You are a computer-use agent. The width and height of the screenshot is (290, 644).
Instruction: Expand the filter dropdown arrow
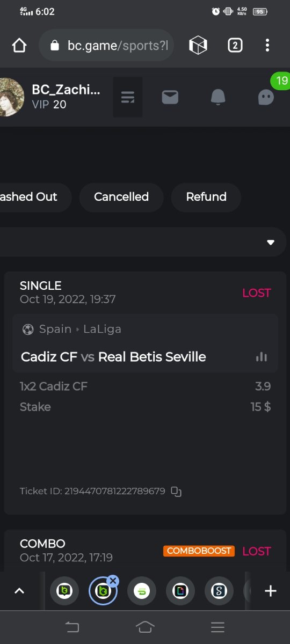point(271,243)
